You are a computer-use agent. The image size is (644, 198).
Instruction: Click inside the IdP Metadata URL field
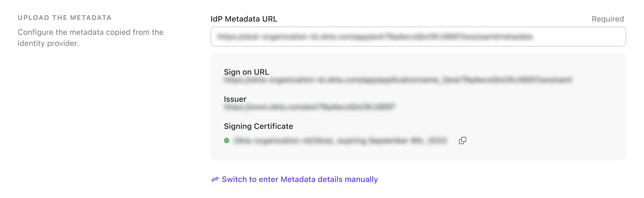pyautogui.click(x=418, y=37)
